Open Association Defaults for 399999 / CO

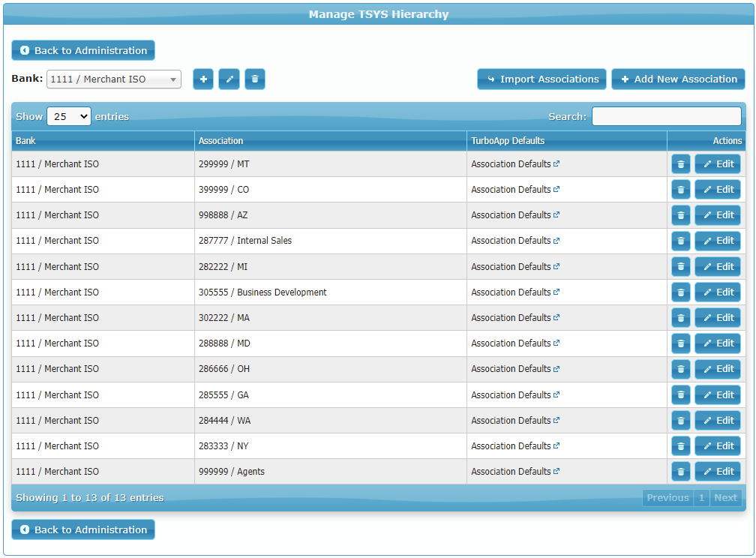click(515, 190)
